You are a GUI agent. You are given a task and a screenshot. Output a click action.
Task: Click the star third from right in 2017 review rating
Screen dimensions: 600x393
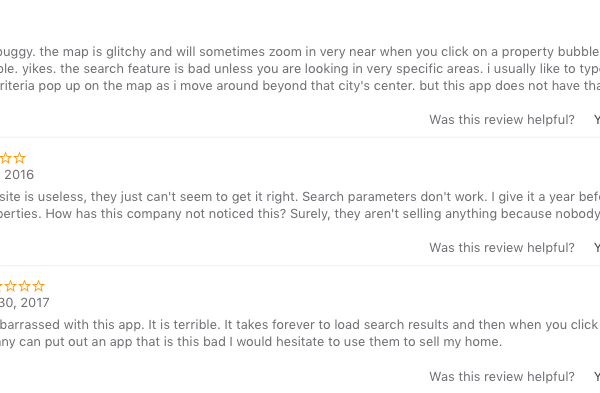11,286
